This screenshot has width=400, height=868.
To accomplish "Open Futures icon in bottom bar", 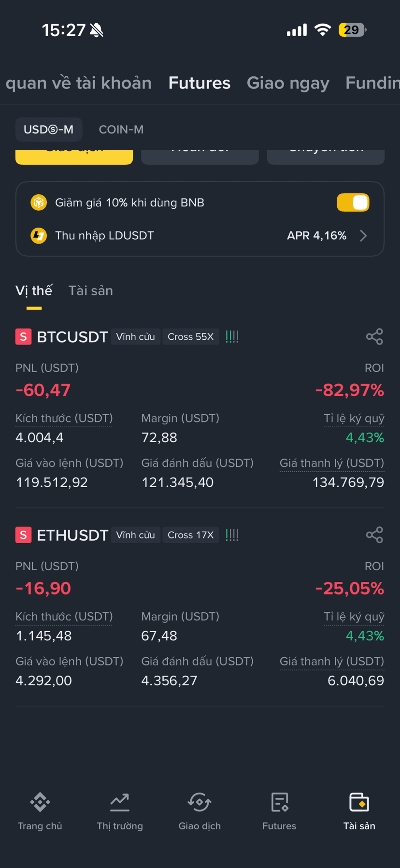I will click(279, 802).
